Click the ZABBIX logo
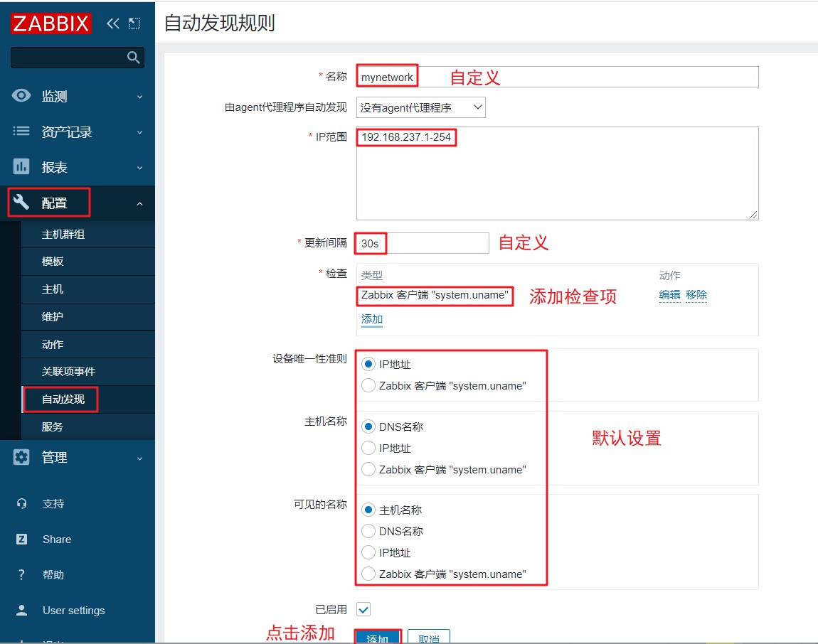The width and height of the screenshot is (818, 644). tap(51, 23)
